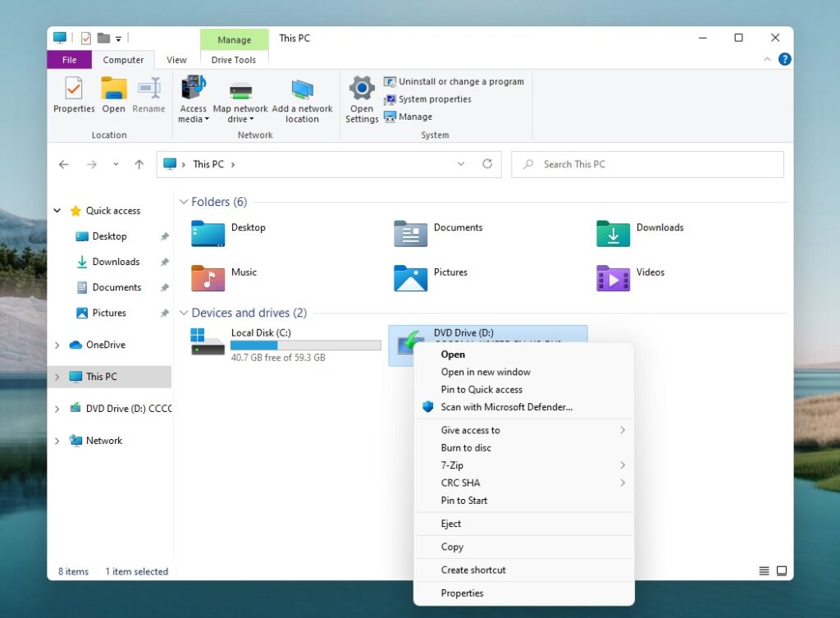Click the navigate up arrow
The width and height of the screenshot is (840, 618).
tap(139, 164)
